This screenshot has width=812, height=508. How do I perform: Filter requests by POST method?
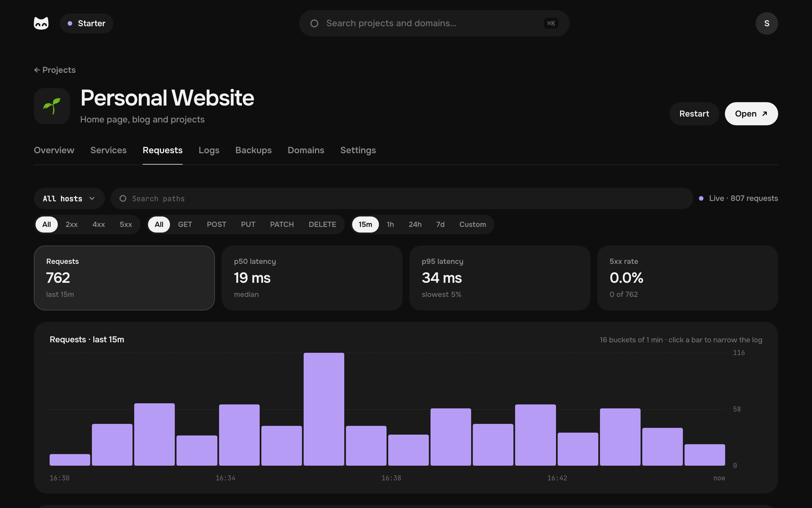click(x=217, y=224)
